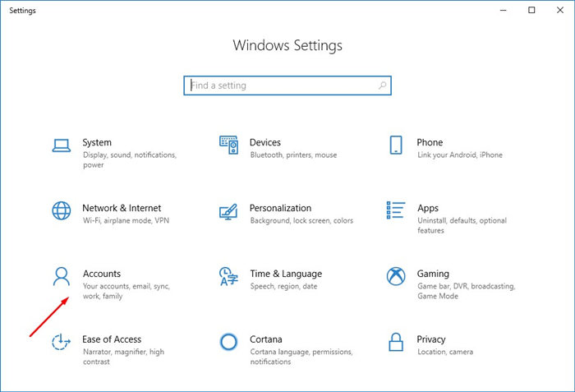Click the Cortana circle icon
The image size is (575, 392).
(228, 342)
